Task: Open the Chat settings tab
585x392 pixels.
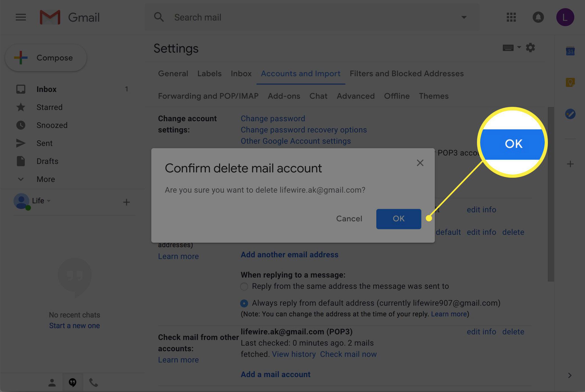Action: (x=318, y=96)
